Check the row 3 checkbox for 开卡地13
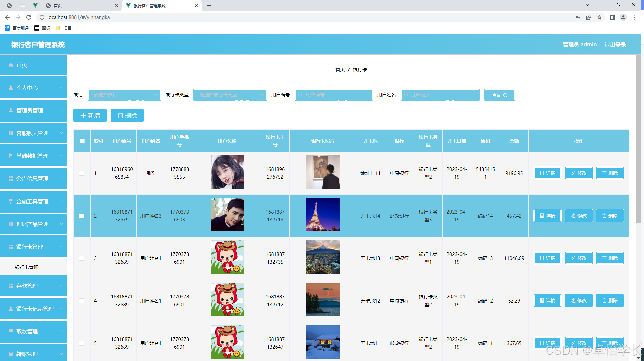This screenshot has width=644, height=361. click(x=82, y=258)
